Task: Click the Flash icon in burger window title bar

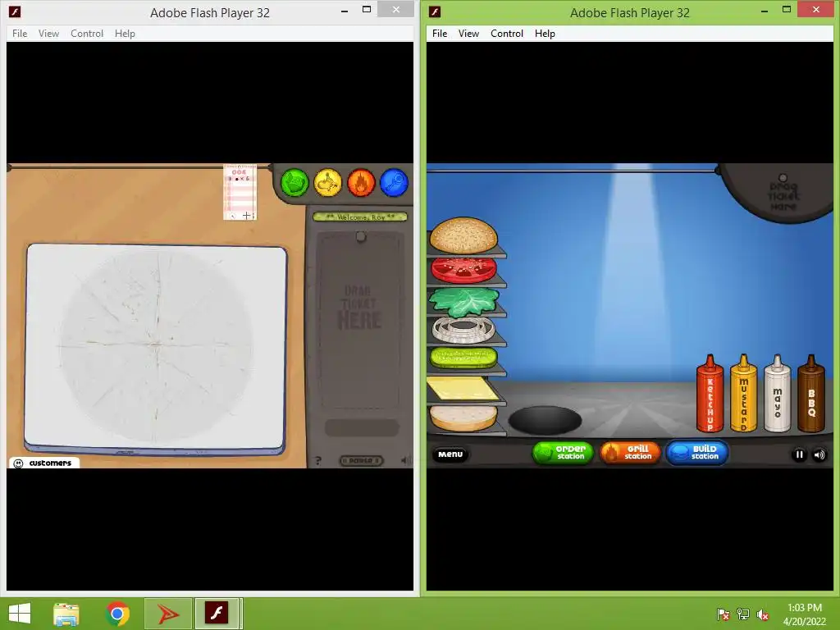Action: pos(435,11)
